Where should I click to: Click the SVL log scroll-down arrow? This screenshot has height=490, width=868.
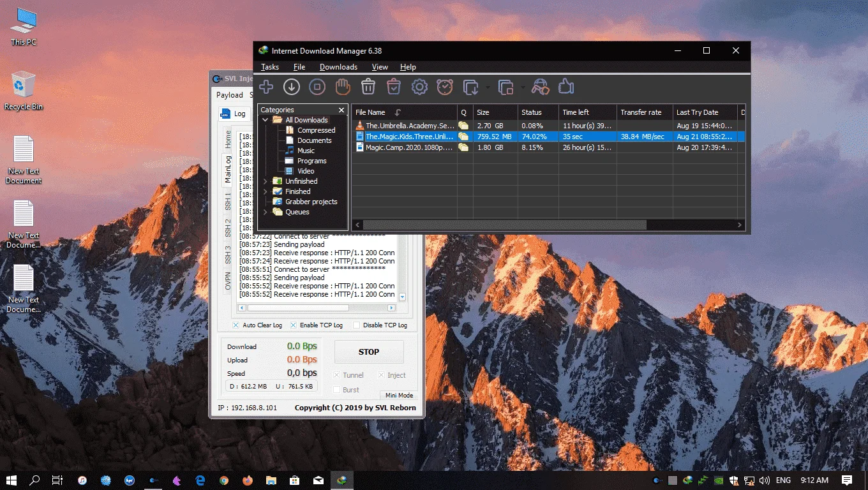click(402, 297)
